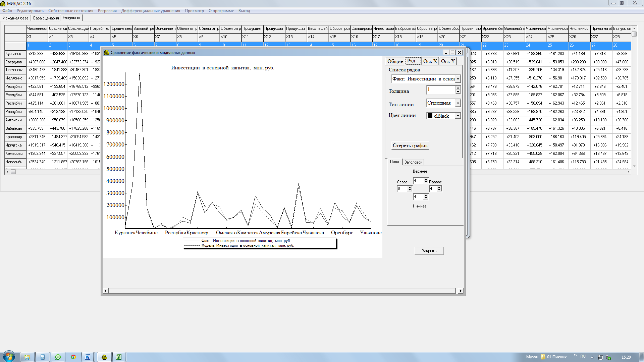Open File Explorer from the taskbar
Viewport: 644px width, 362px height.
pyautogui.click(x=27, y=357)
